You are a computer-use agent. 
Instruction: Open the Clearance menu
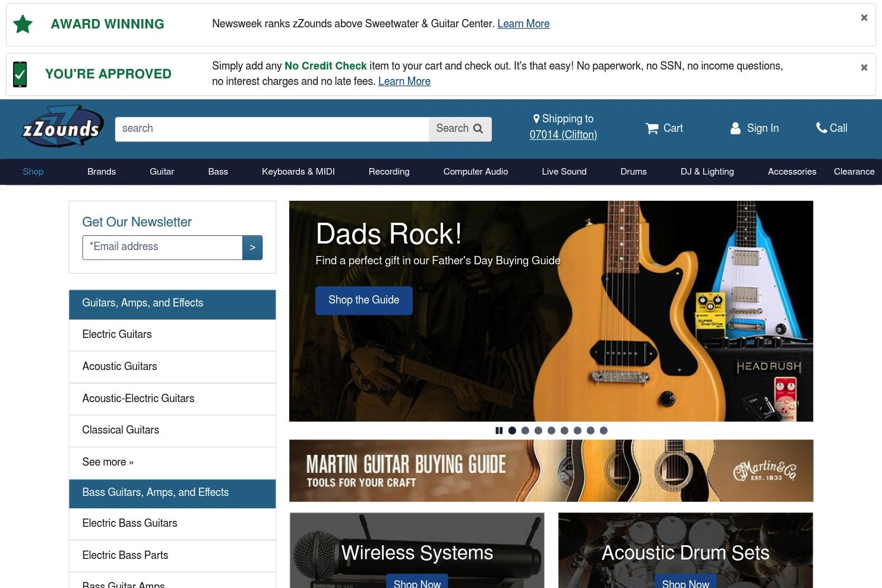[854, 172]
